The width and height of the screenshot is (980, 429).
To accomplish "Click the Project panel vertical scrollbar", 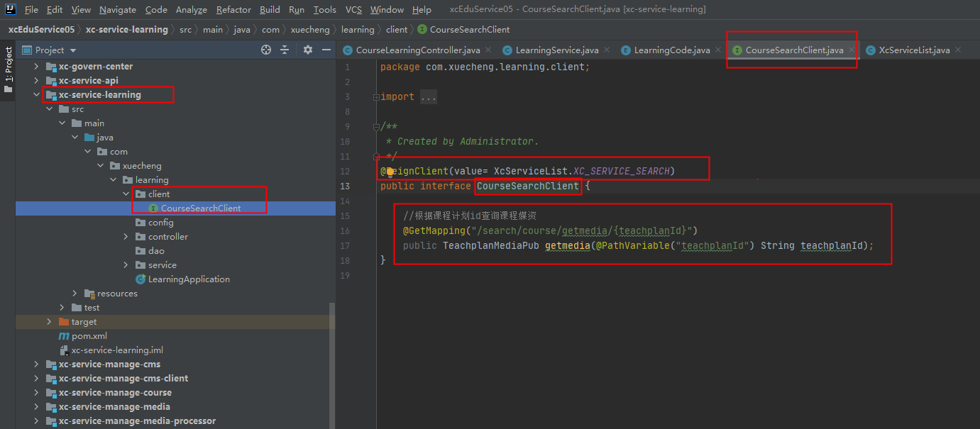I will (333, 366).
